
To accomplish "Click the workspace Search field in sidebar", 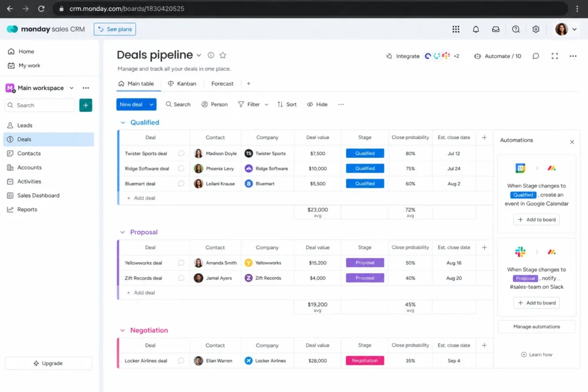I will coord(40,105).
